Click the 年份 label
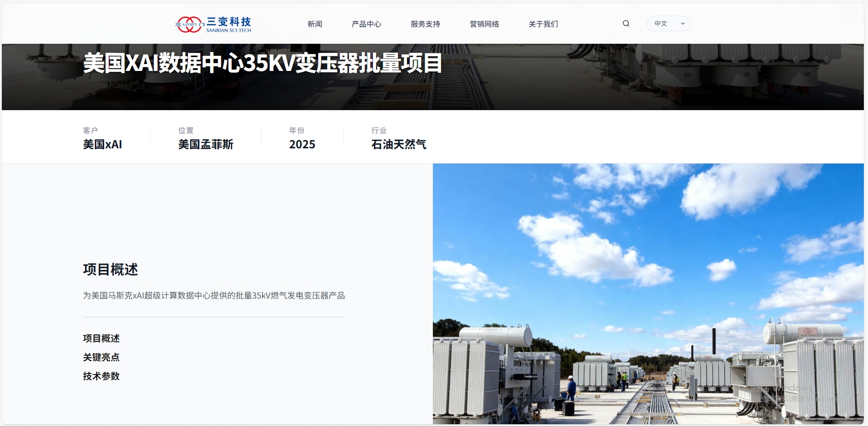This screenshot has width=868, height=427. coord(297,130)
